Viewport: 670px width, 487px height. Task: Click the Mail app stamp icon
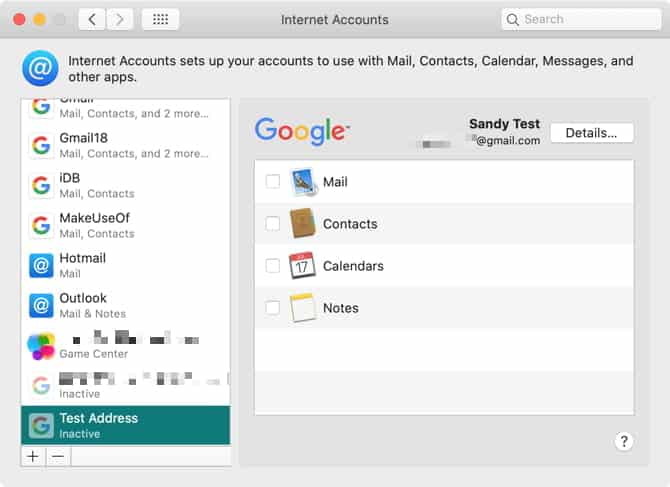pyautogui.click(x=303, y=182)
